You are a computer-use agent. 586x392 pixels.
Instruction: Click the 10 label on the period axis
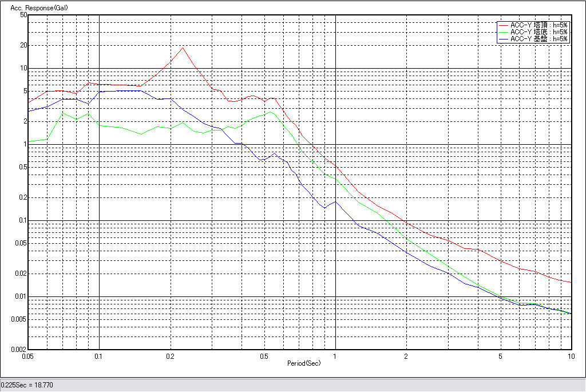(x=571, y=357)
